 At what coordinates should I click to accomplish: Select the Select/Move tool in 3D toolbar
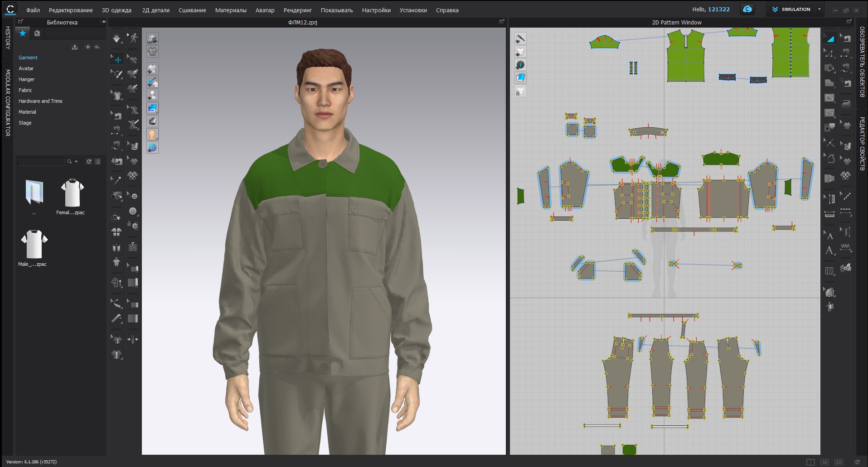point(117,59)
